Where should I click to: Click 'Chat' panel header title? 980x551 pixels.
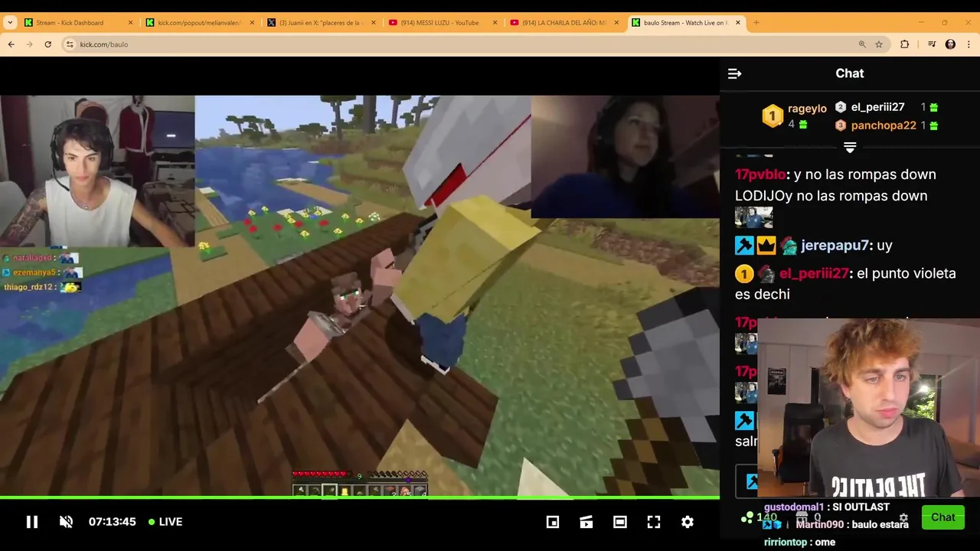pyautogui.click(x=850, y=73)
